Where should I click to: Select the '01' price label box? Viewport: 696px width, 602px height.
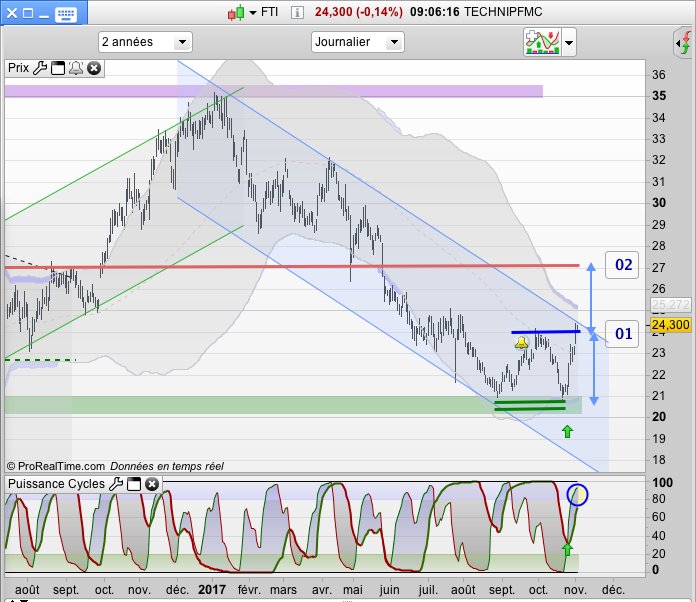[x=622, y=333]
